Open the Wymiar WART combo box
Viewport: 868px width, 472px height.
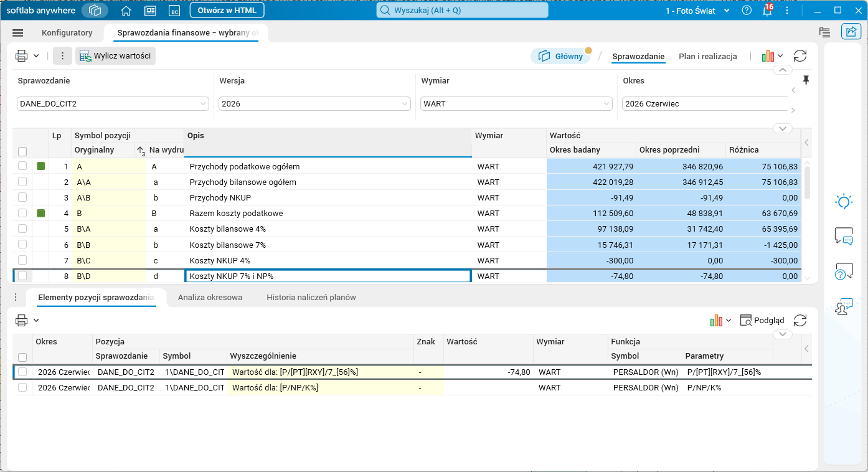point(516,104)
